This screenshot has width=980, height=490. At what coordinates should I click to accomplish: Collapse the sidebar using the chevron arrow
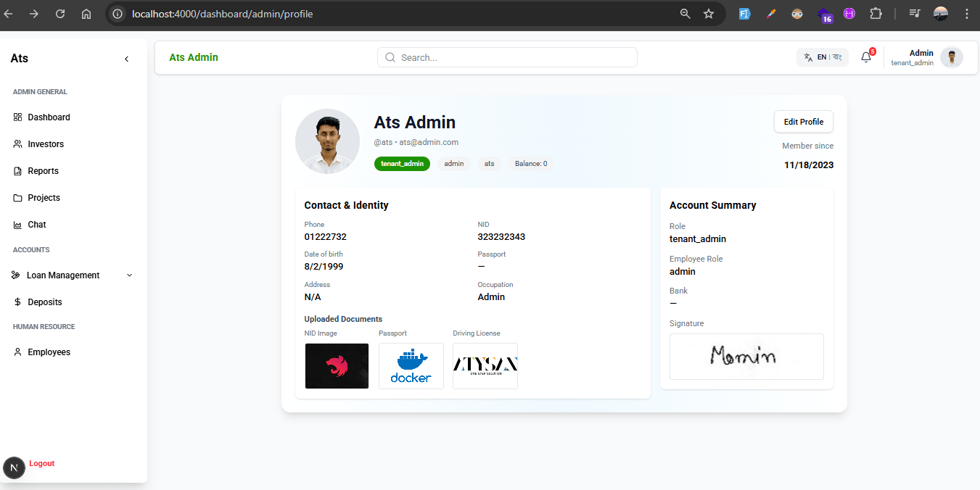(x=126, y=59)
